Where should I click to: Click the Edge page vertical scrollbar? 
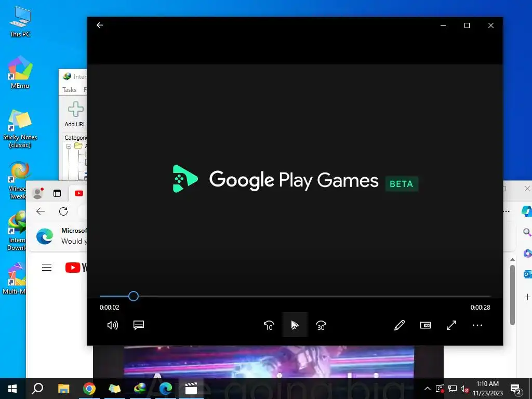pyautogui.click(x=512, y=295)
